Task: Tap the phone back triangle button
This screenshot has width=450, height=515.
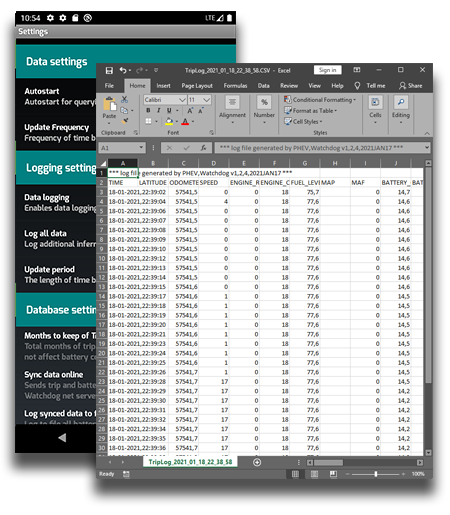Action: click(x=62, y=437)
